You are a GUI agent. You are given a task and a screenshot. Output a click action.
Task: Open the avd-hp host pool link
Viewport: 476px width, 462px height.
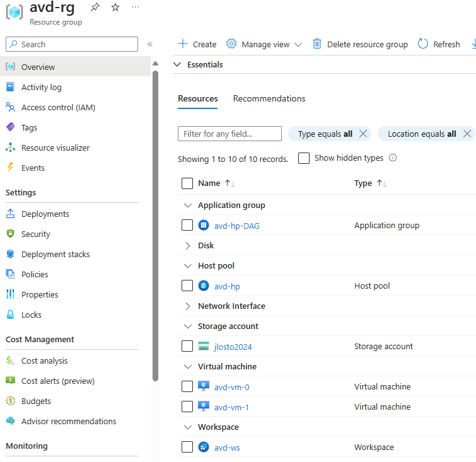point(227,286)
